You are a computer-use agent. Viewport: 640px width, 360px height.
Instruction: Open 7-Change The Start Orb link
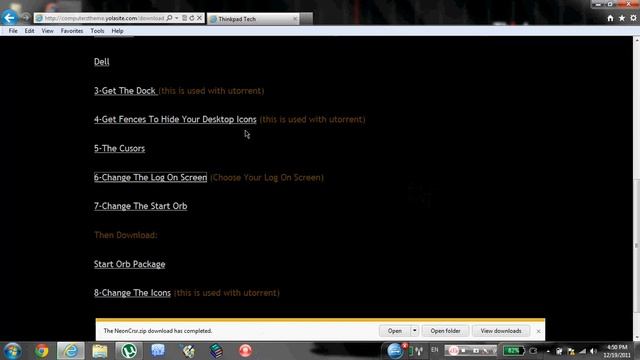[x=140, y=206]
